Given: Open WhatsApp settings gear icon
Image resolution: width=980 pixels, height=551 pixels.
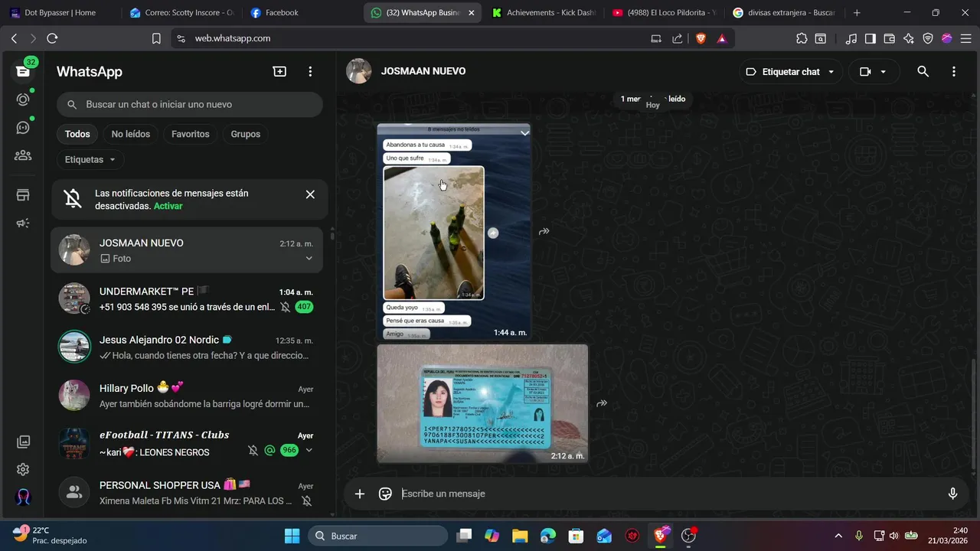Looking at the screenshot, I should pos(23,469).
